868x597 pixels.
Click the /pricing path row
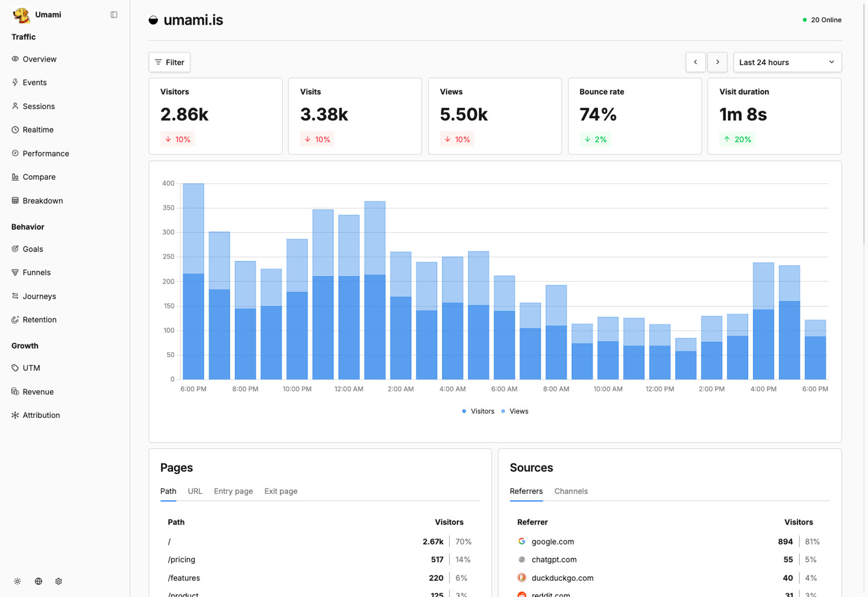(x=320, y=560)
